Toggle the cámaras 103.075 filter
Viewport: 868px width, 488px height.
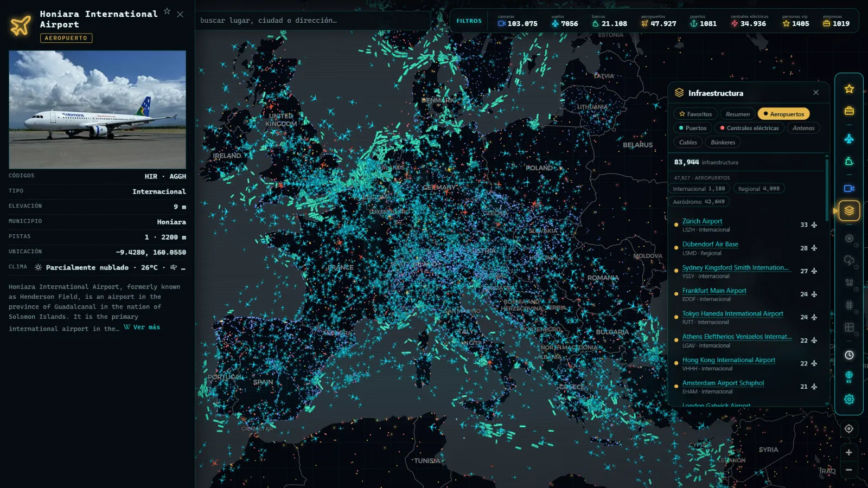[518, 21]
